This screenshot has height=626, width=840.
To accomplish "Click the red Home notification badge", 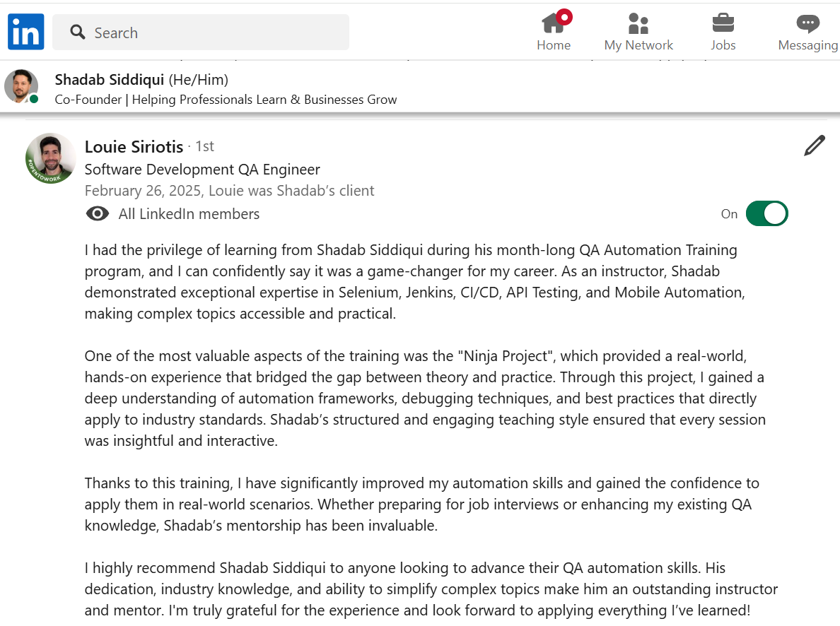I will pyautogui.click(x=564, y=17).
